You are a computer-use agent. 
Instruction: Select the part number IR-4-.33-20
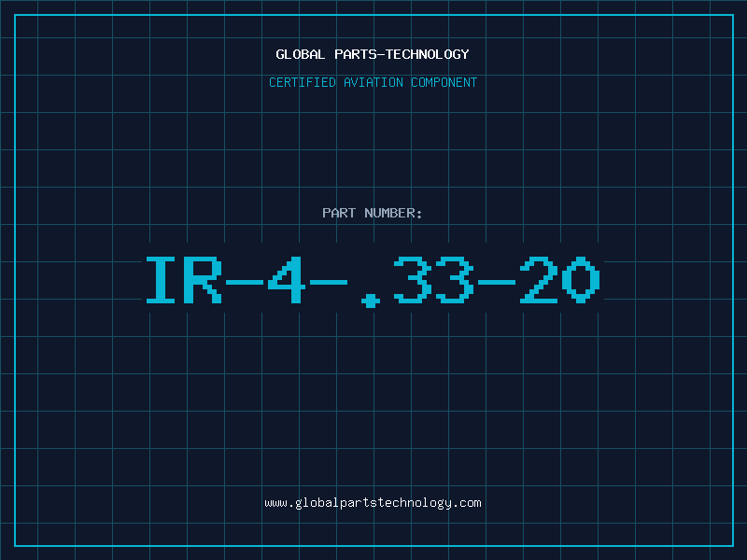coord(373,281)
